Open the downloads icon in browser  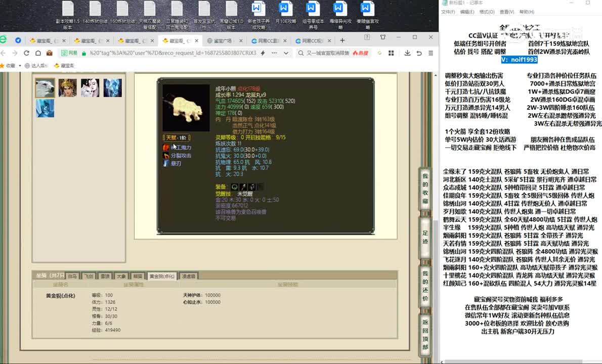click(407, 53)
